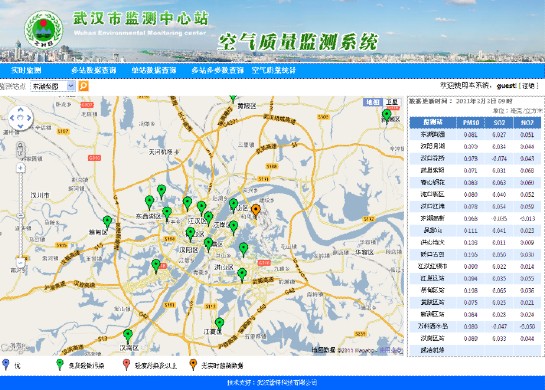Click the Wuhan monitoring center logo

pyautogui.click(x=43, y=30)
